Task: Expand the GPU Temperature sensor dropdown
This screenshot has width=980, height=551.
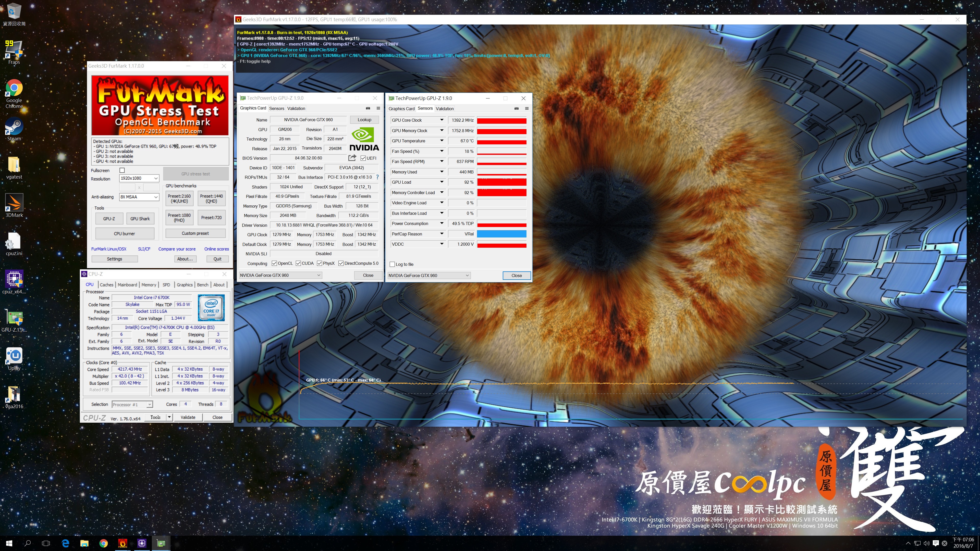Action: pos(441,141)
